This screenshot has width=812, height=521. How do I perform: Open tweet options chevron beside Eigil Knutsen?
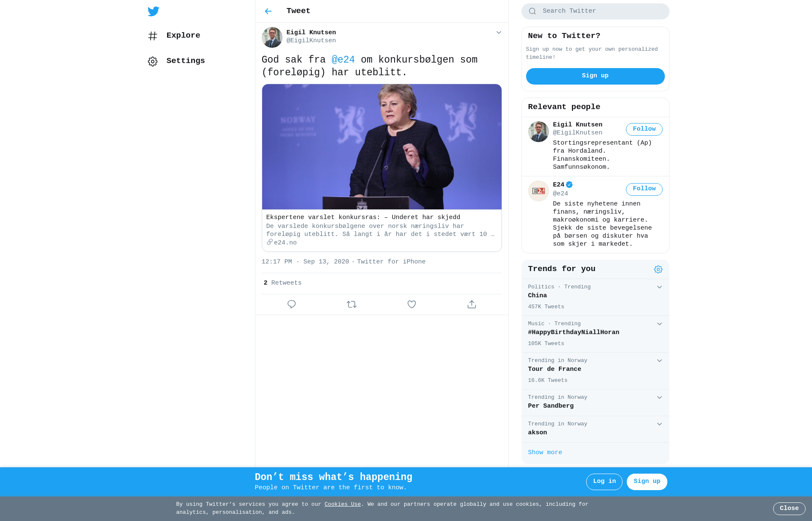pos(499,33)
